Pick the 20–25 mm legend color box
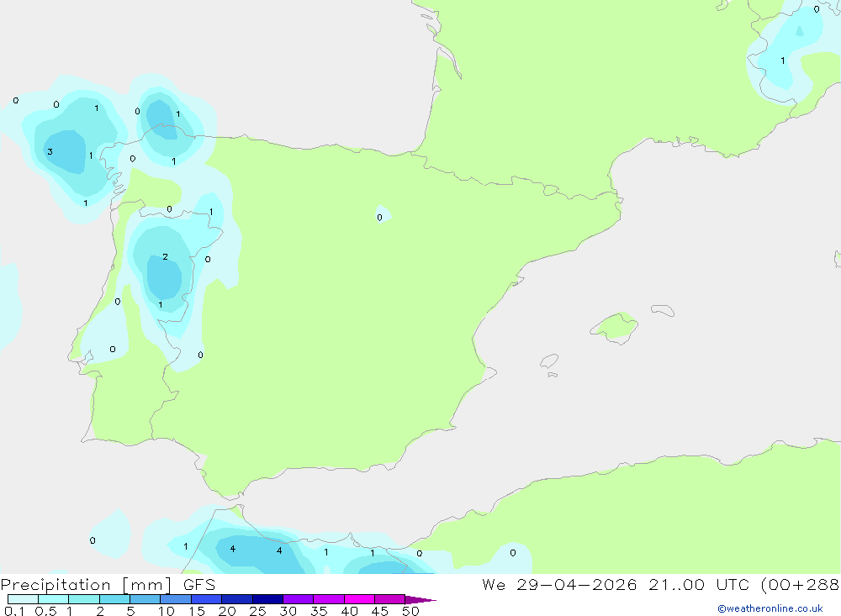841x616 pixels. click(x=237, y=599)
